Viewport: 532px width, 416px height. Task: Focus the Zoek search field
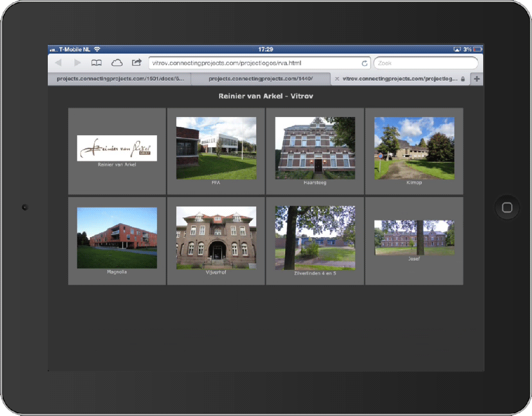[425, 63]
